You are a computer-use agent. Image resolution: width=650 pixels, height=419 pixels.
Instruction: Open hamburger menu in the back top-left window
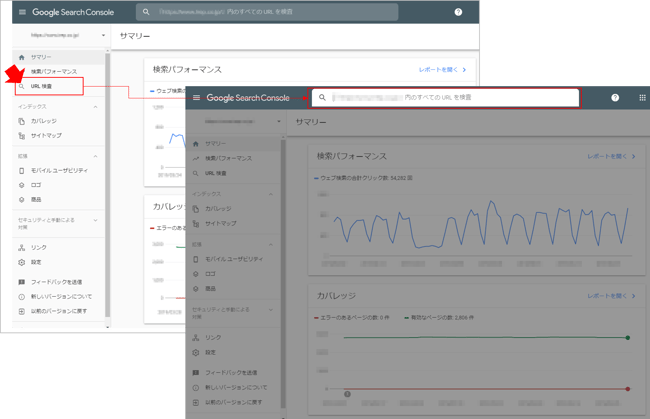(23, 13)
